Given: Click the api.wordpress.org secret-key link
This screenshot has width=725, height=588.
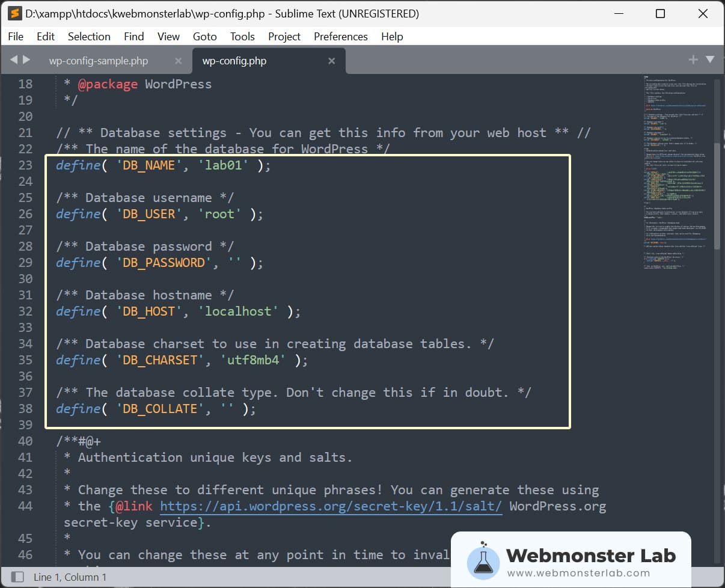Looking at the screenshot, I should pyautogui.click(x=331, y=506).
